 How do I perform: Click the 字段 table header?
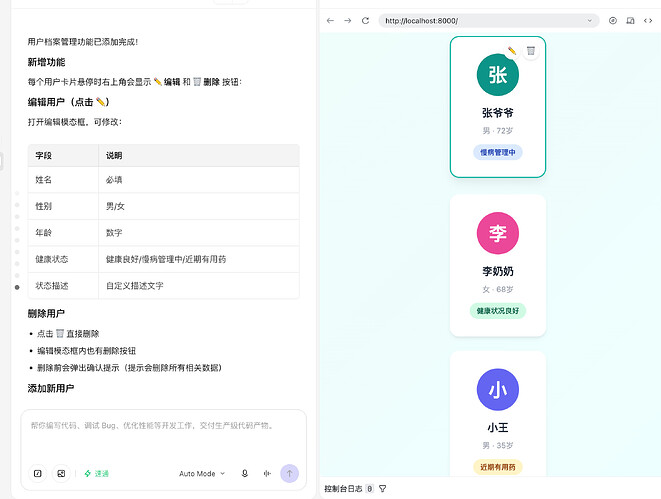point(63,156)
